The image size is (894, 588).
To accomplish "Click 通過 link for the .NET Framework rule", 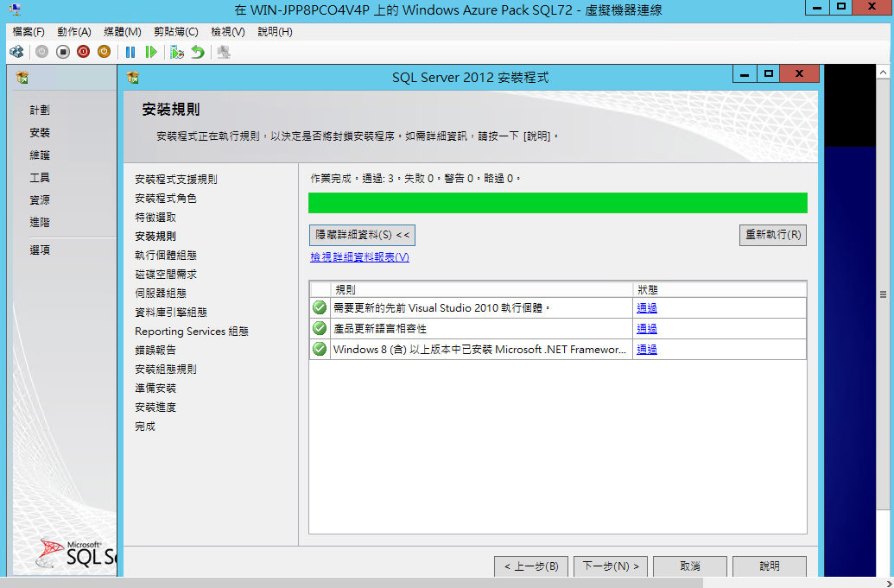I will pyautogui.click(x=647, y=350).
